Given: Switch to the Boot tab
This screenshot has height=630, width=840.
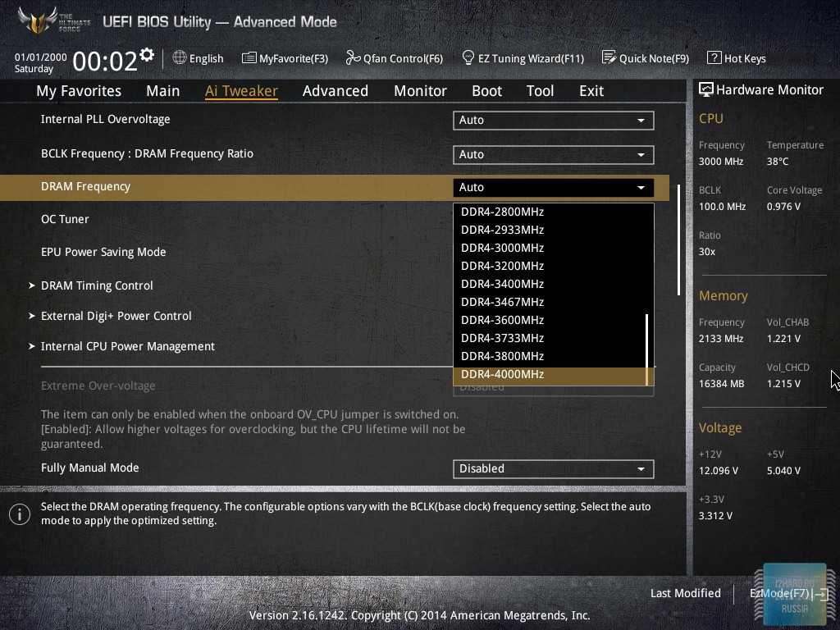Looking at the screenshot, I should (486, 91).
